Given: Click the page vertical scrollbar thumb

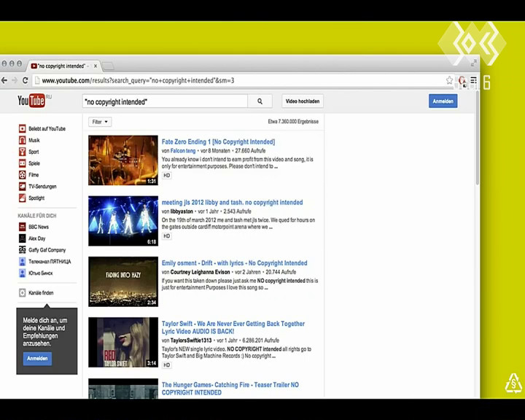Looking at the screenshot, I should 477,138.
